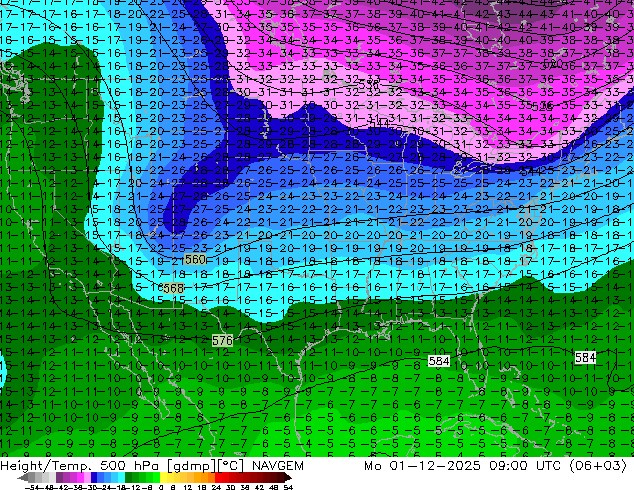Click the 0 label on the color scale
This screenshot has width=634, height=490.
(x=161, y=487)
